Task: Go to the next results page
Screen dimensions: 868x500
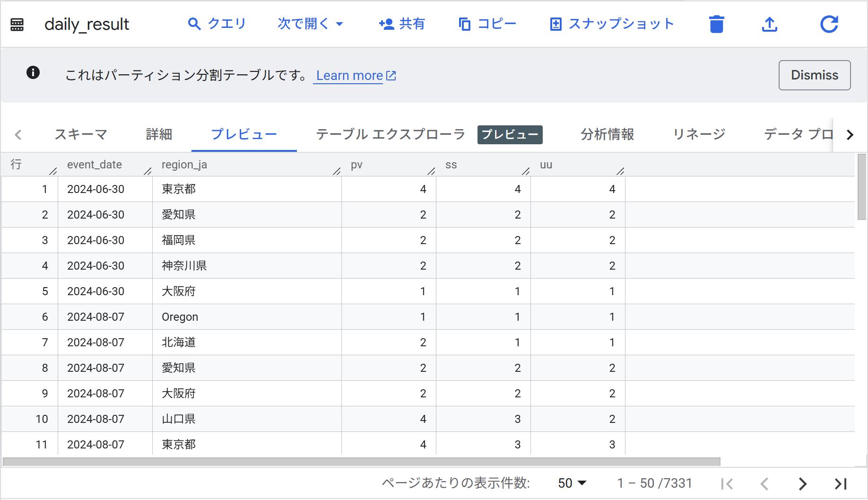Action: click(x=802, y=483)
